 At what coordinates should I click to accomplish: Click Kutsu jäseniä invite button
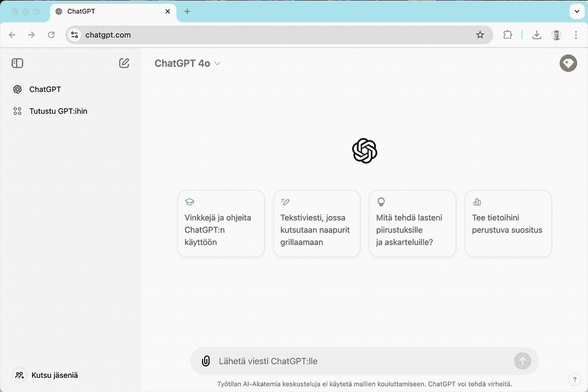[x=54, y=375]
